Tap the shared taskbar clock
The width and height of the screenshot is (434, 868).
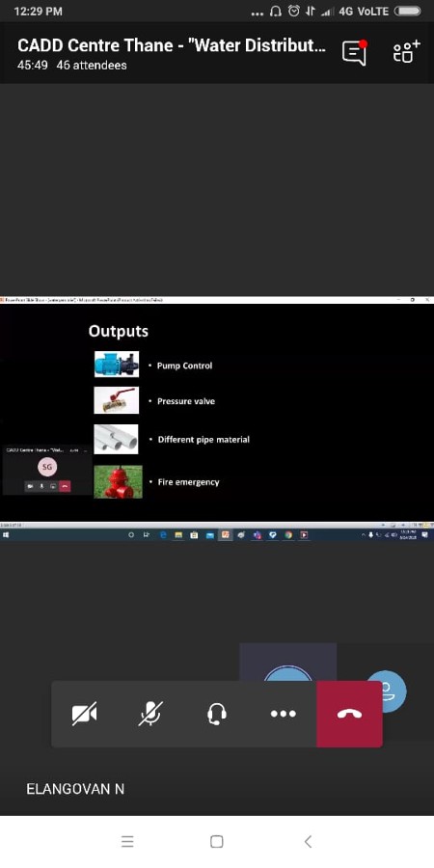click(409, 535)
